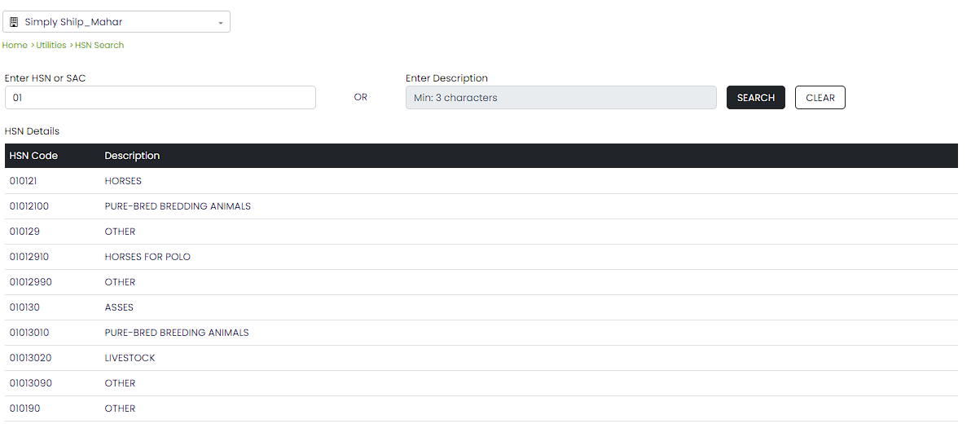Select the ASSES row
This screenshot has width=980, height=424.
(119, 307)
